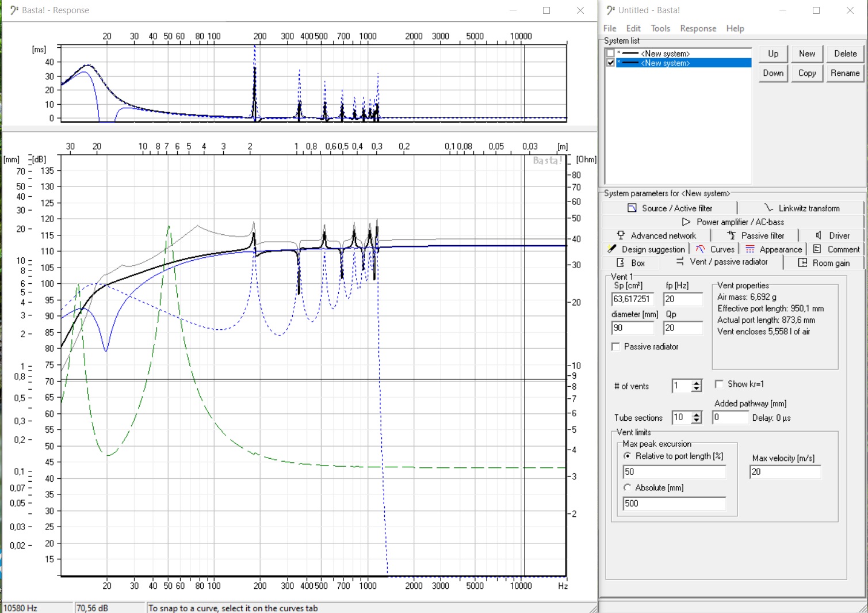
Task: Open the Appearance tab
Action: coord(773,249)
